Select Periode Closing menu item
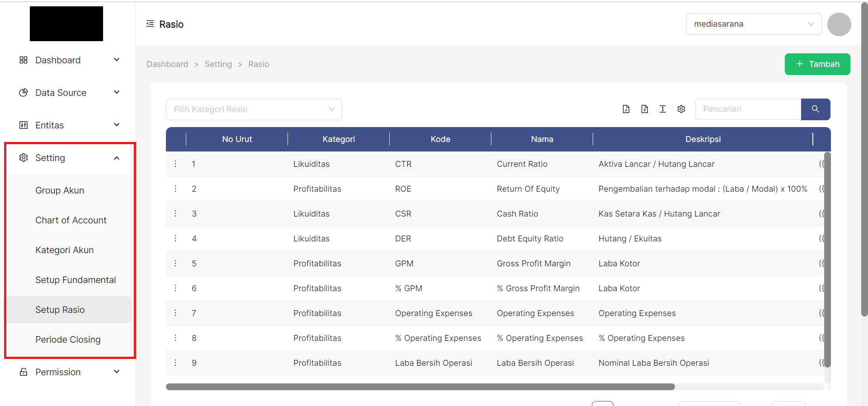Viewport: 868px width, 406px height. (68, 340)
